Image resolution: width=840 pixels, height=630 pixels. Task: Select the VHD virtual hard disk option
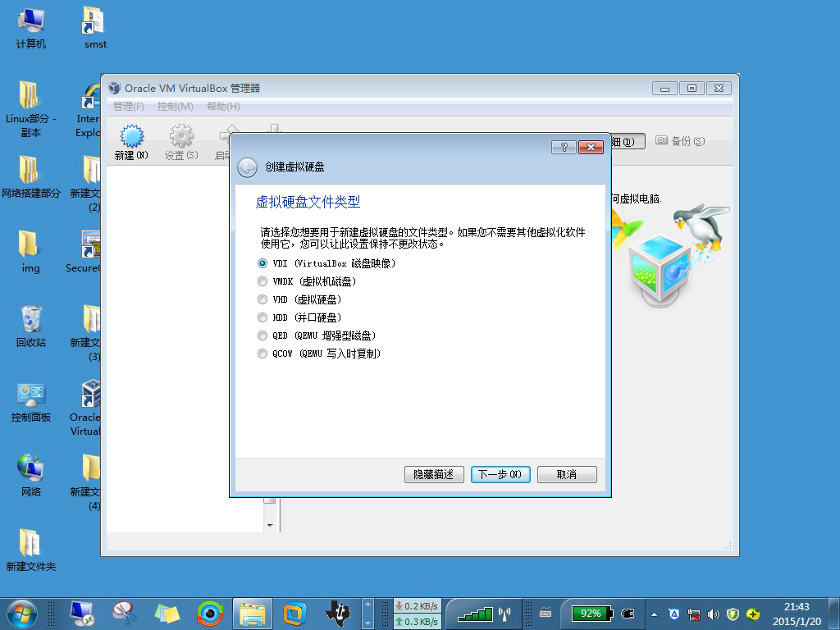[299, 299]
